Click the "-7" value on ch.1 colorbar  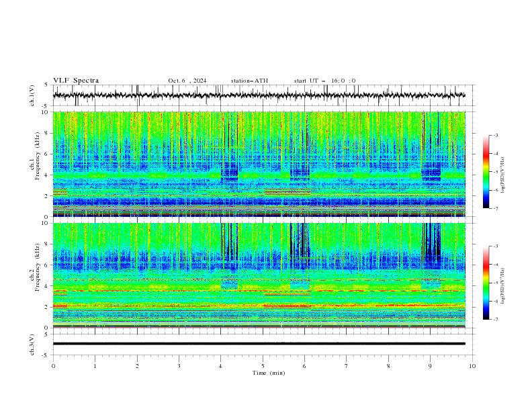495,208
